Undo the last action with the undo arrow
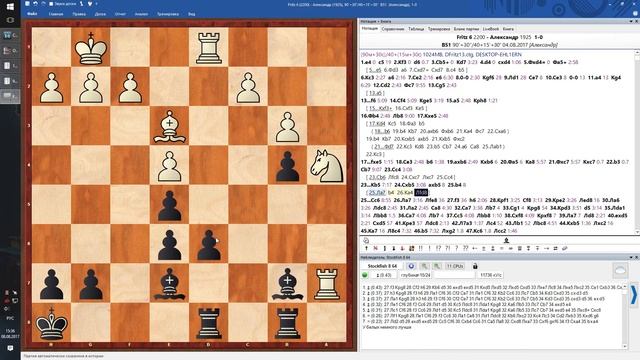 (35, 4)
